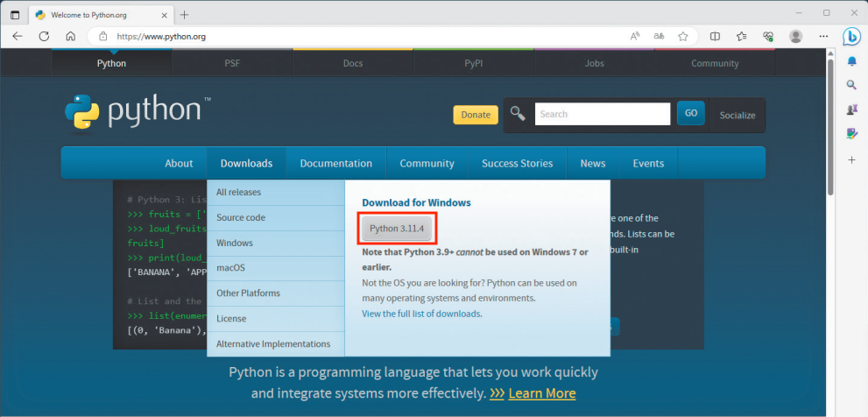
Task: Expand the Socialize menu
Action: 737,115
